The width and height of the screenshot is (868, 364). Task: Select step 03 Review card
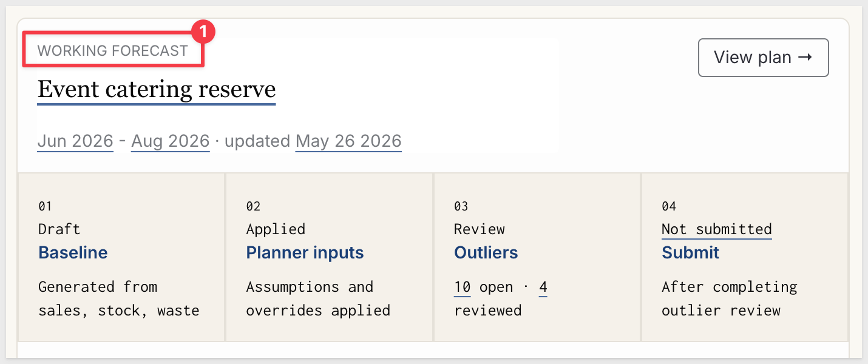[x=537, y=257]
